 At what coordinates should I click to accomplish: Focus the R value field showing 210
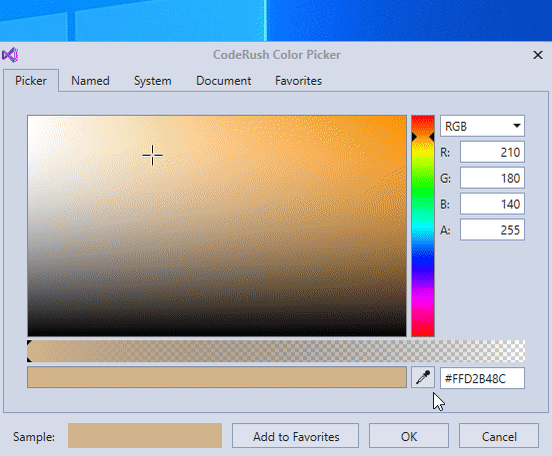click(x=492, y=152)
